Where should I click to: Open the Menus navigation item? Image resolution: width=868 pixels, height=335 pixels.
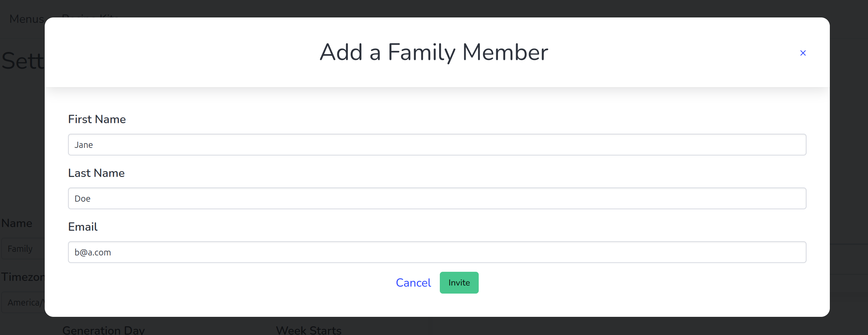(x=26, y=19)
